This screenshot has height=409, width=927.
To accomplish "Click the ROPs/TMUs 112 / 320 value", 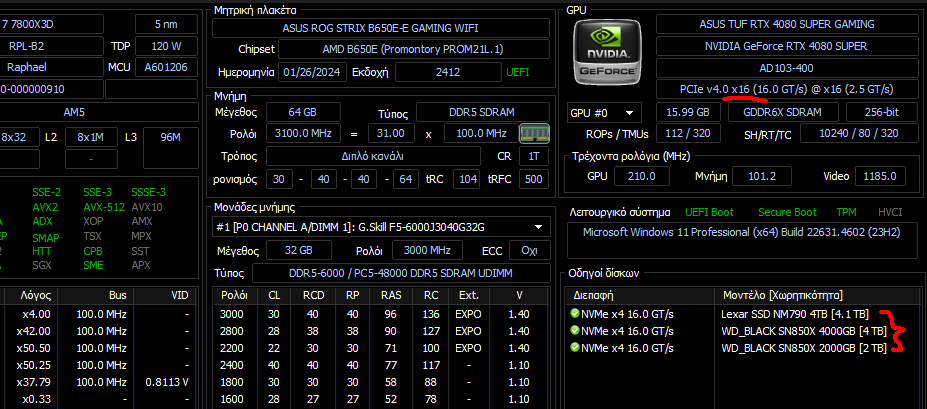I will 688,134.
